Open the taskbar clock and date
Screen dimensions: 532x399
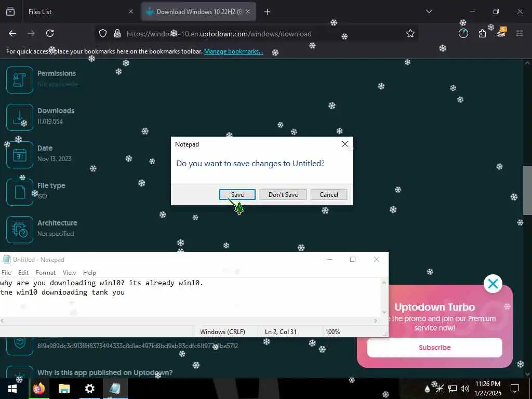(487, 389)
